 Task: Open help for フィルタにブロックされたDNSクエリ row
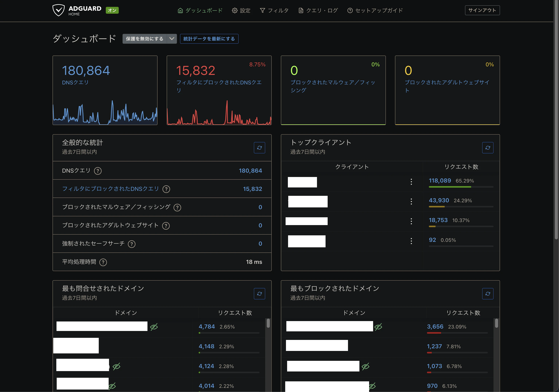click(166, 189)
